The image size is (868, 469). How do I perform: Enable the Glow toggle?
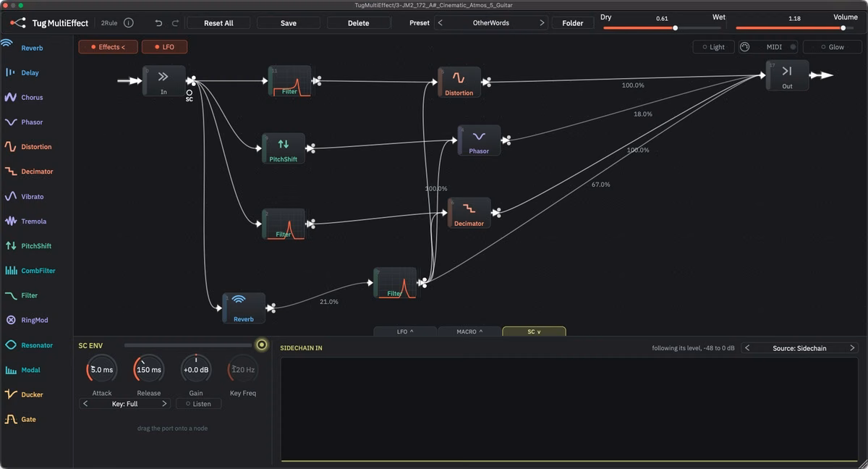832,47
